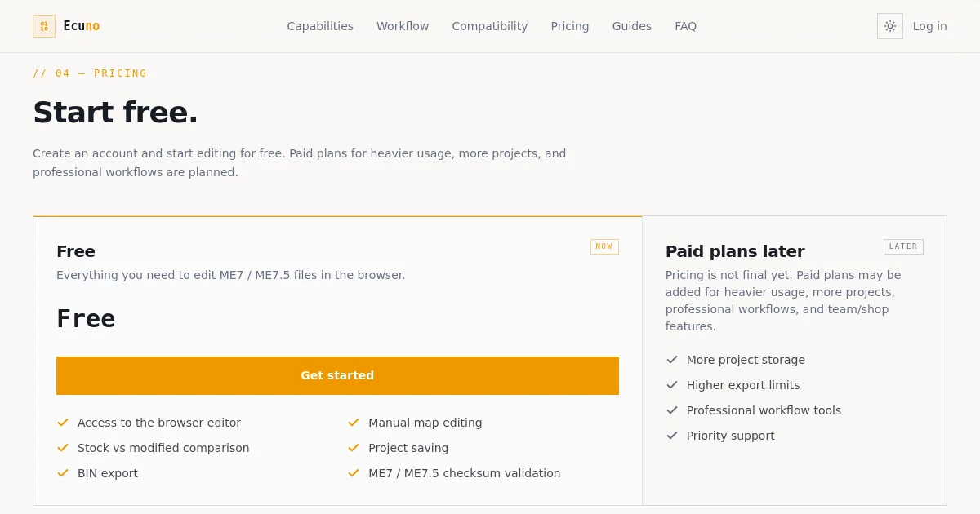This screenshot has width=980, height=514.
Task: Click the Paid plans later title
Action: click(x=735, y=251)
